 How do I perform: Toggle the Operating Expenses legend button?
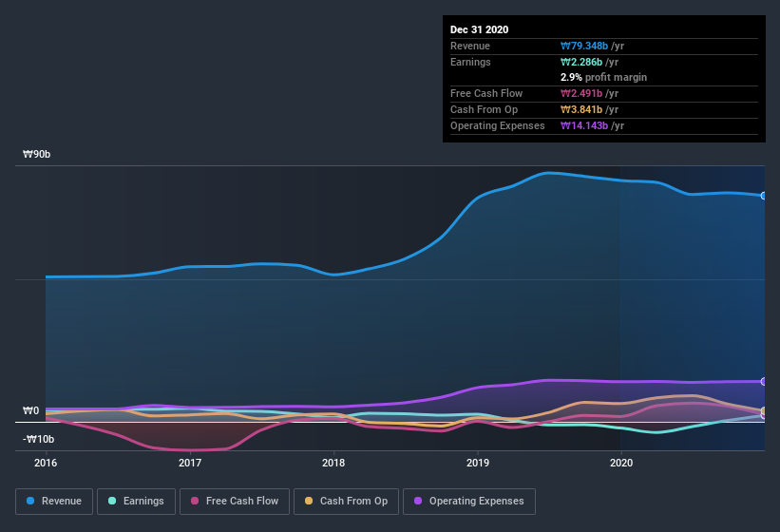click(x=469, y=502)
